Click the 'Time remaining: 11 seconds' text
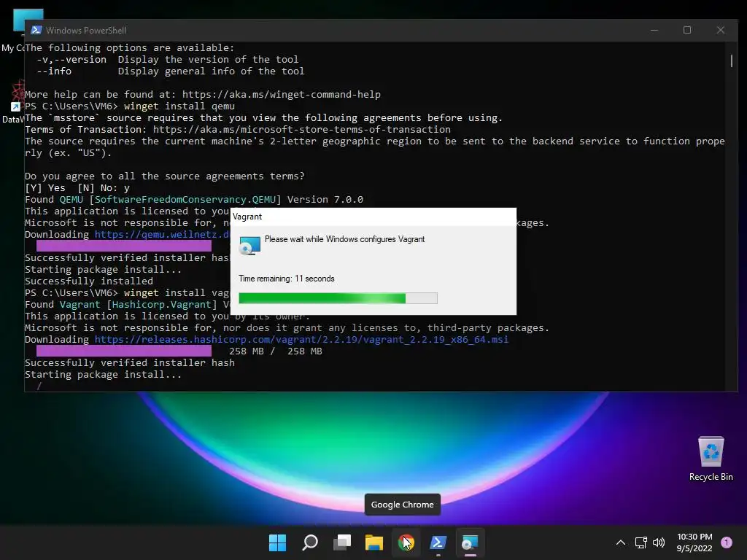Viewport: 747px width, 560px height. [286, 279]
